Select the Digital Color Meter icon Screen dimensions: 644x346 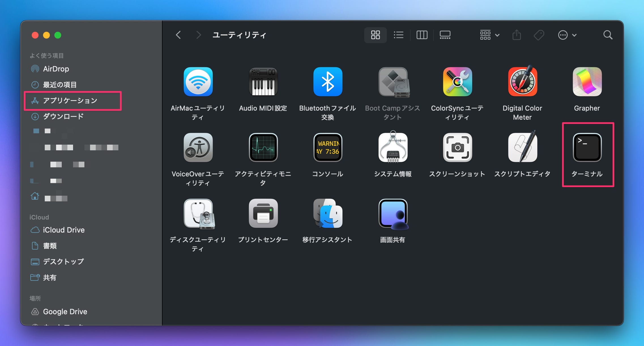[522, 82]
